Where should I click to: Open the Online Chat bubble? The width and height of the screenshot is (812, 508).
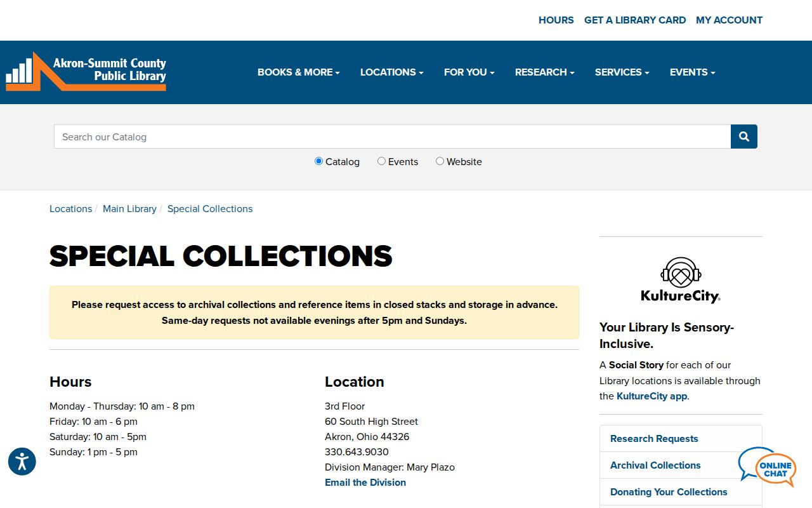[768, 467]
